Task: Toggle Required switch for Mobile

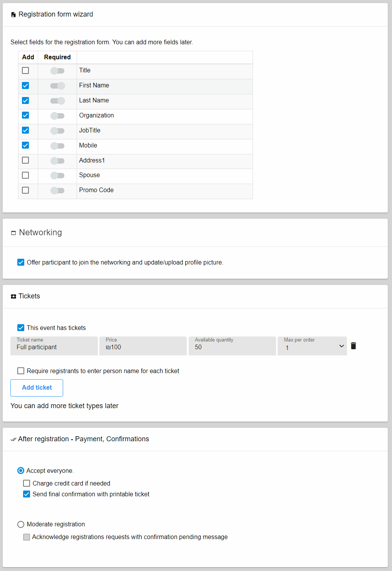Action: tap(57, 146)
